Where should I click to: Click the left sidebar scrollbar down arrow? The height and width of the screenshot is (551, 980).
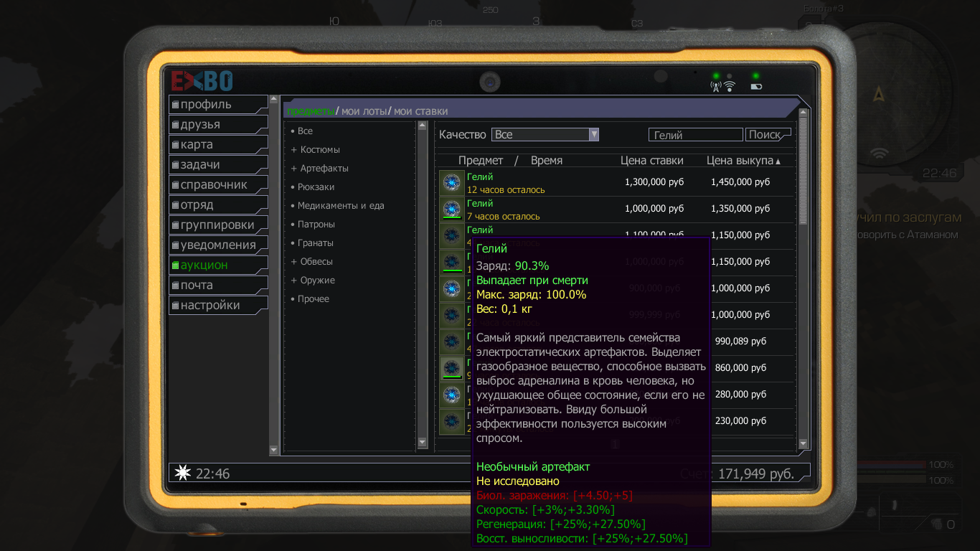pyautogui.click(x=273, y=451)
